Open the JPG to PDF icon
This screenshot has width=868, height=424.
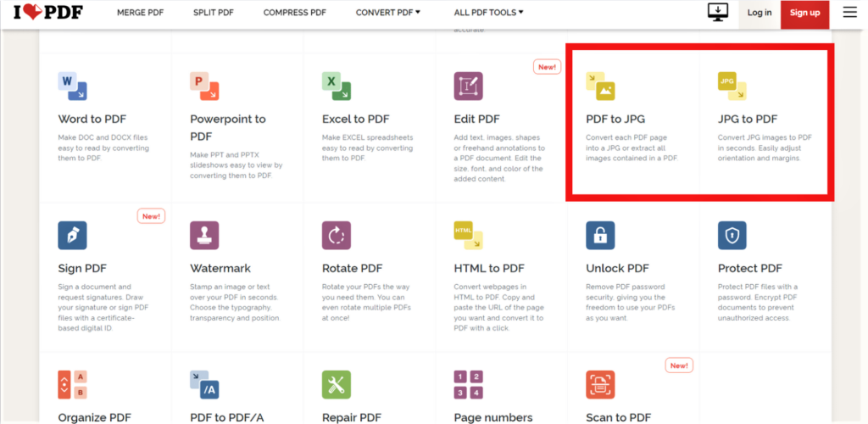[732, 86]
